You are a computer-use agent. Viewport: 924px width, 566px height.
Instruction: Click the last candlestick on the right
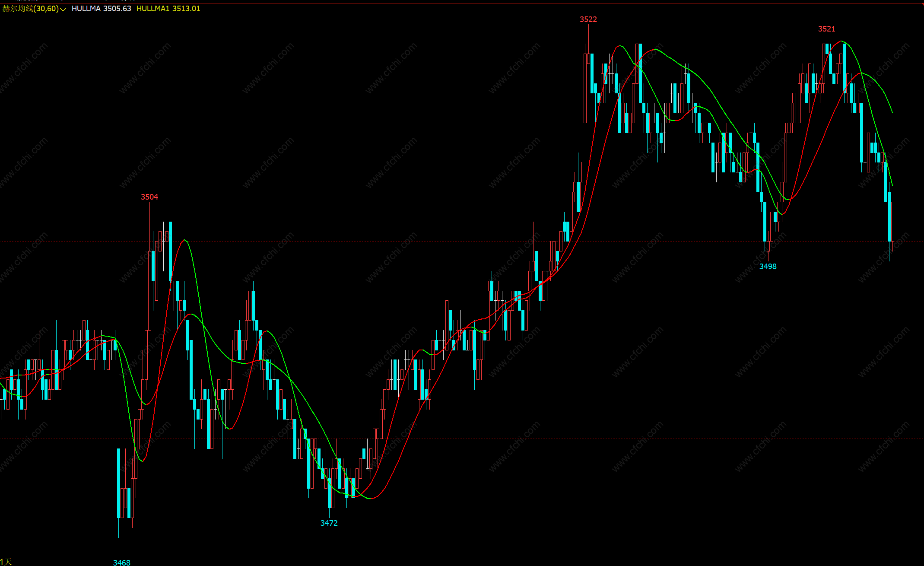click(x=892, y=221)
